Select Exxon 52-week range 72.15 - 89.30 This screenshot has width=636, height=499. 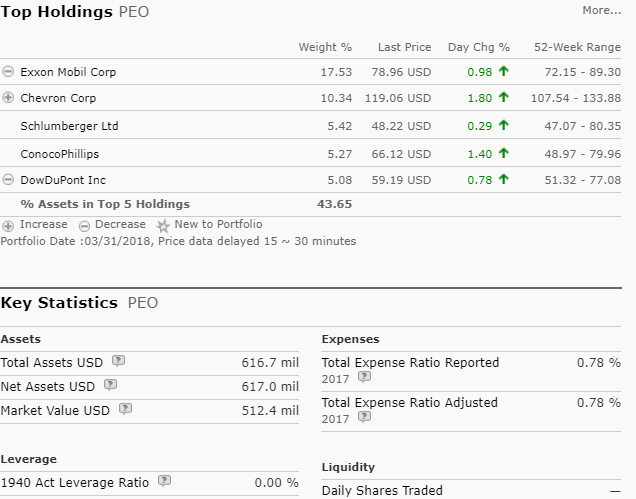coord(582,72)
